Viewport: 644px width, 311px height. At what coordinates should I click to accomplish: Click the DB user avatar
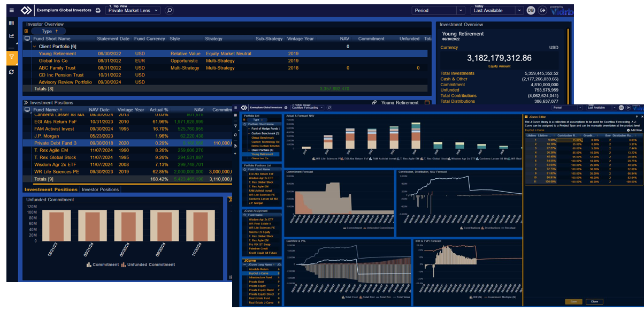tap(531, 10)
